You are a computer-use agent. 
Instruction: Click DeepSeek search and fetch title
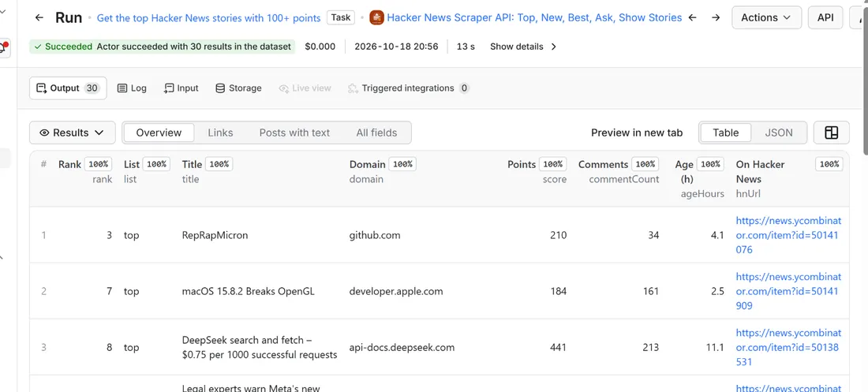260,347
